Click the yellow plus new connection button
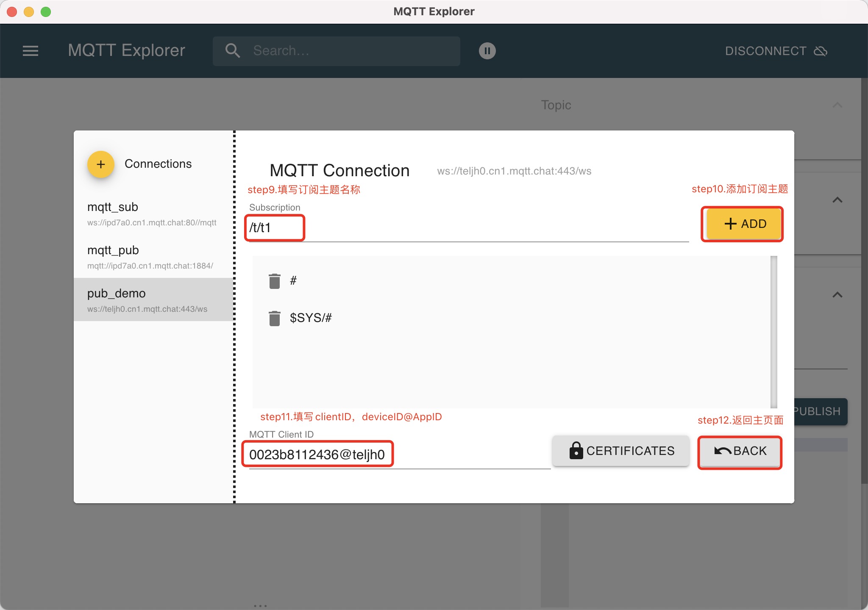 click(101, 164)
